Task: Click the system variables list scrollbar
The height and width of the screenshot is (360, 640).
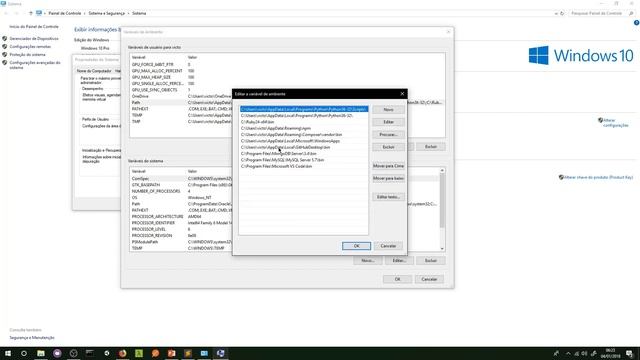Action: 442,200
